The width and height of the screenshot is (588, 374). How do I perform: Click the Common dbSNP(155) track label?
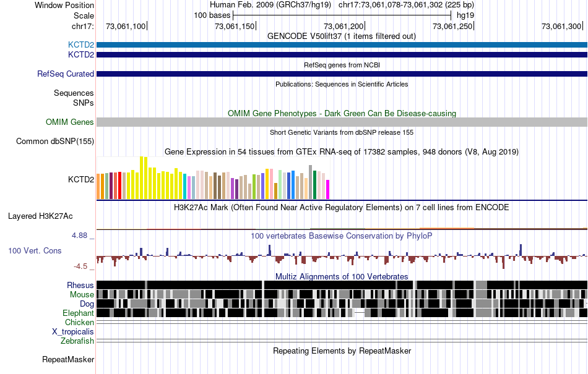(55, 141)
